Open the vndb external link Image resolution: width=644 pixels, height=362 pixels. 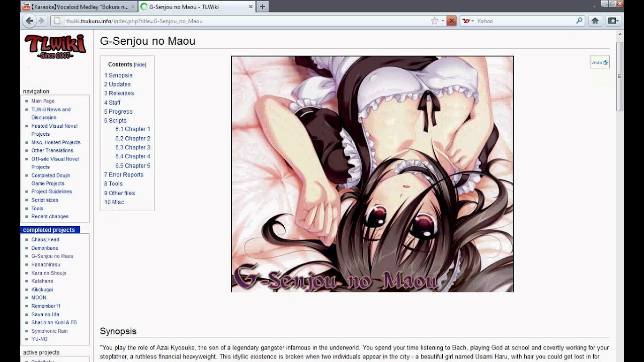[599, 62]
